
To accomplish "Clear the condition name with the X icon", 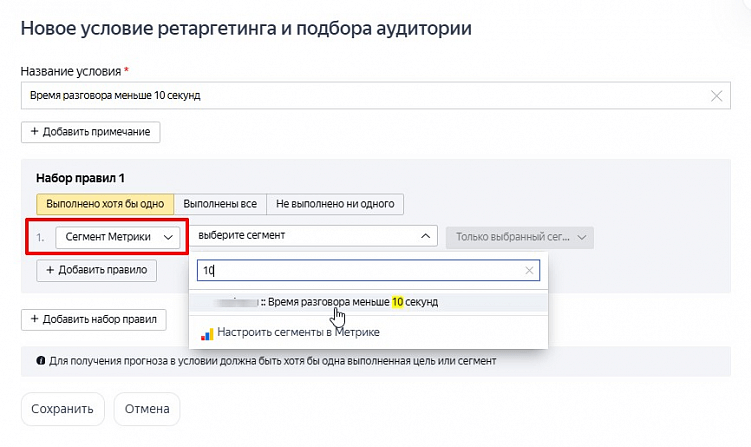I will (716, 96).
